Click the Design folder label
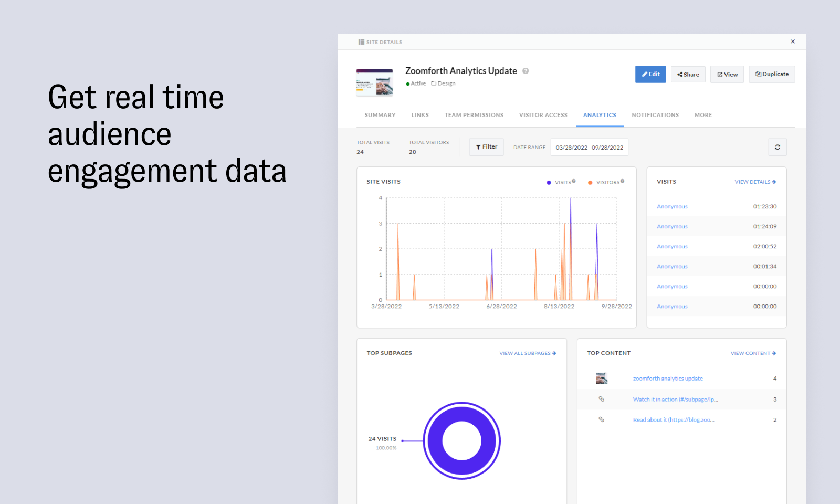The height and width of the screenshot is (504, 840). [x=443, y=83]
